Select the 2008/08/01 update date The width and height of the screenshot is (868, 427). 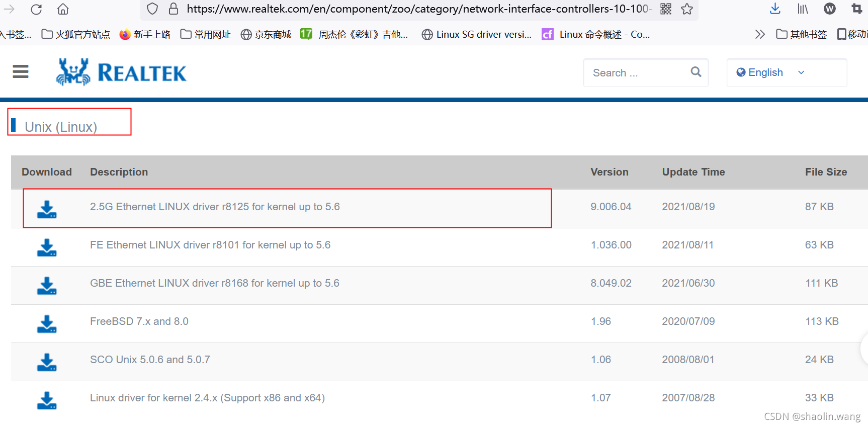688,360
